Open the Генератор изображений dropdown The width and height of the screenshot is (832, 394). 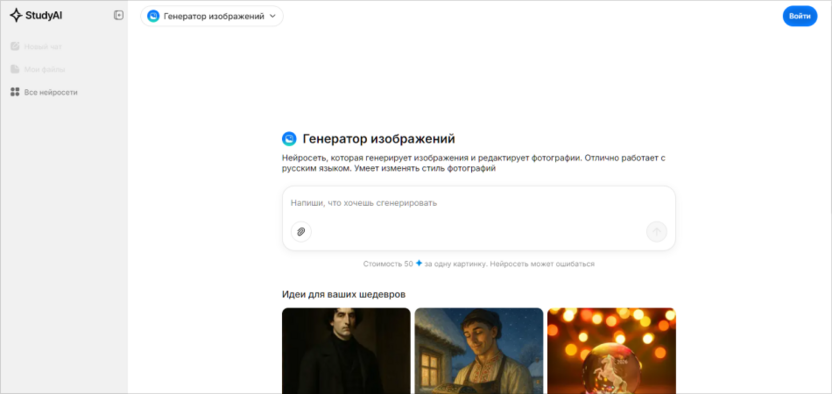point(212,16)
